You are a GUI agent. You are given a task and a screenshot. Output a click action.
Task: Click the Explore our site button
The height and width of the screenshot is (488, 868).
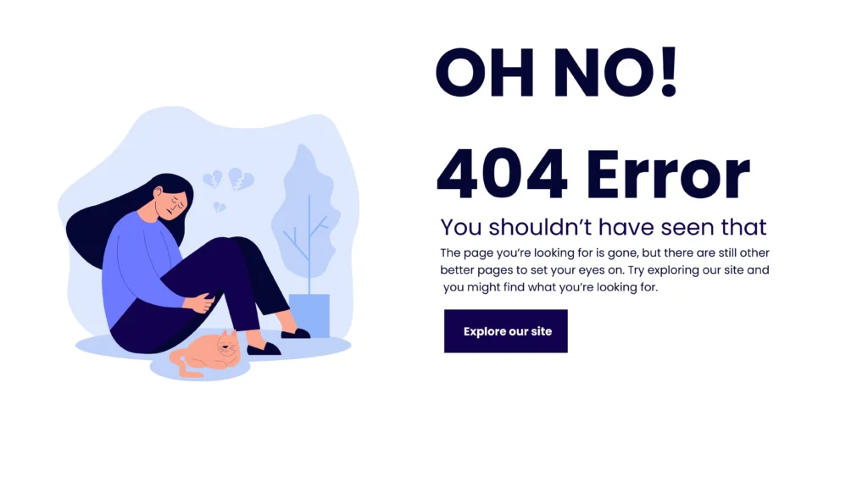pos(505,331)
